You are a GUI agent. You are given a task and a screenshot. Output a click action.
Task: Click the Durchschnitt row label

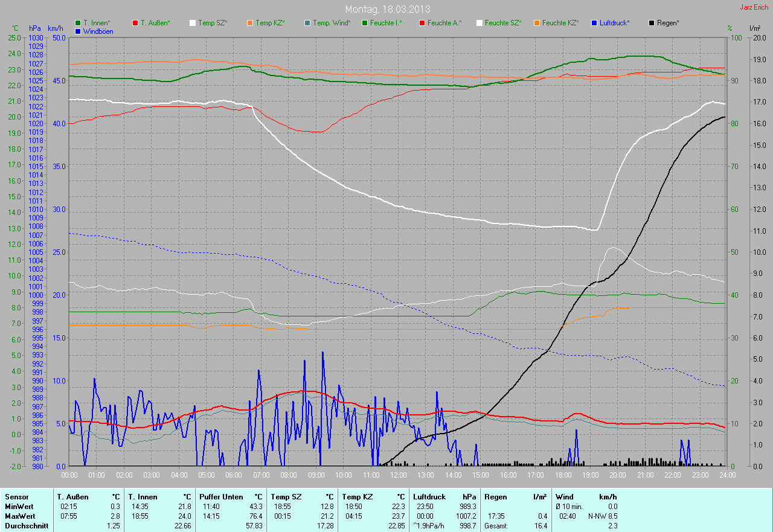(x=25, y=526)
